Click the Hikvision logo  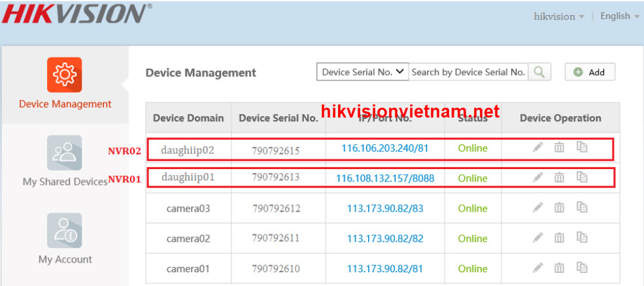76,13
